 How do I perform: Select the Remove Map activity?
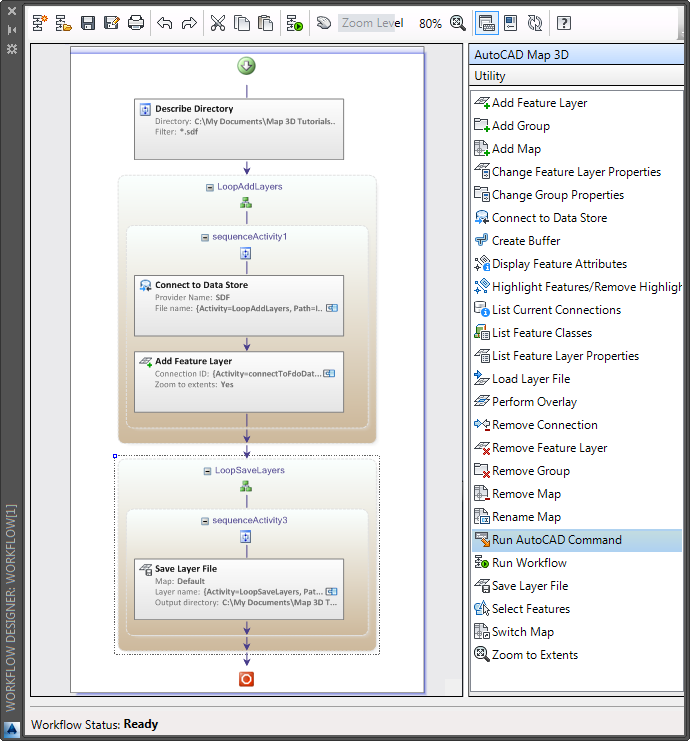coord(577,494)
